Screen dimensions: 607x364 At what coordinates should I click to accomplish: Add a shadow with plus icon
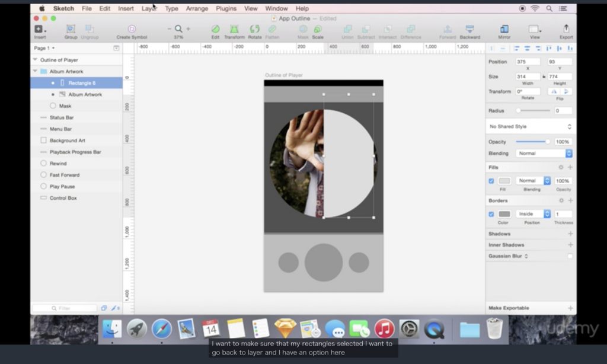tap(570, 234)
